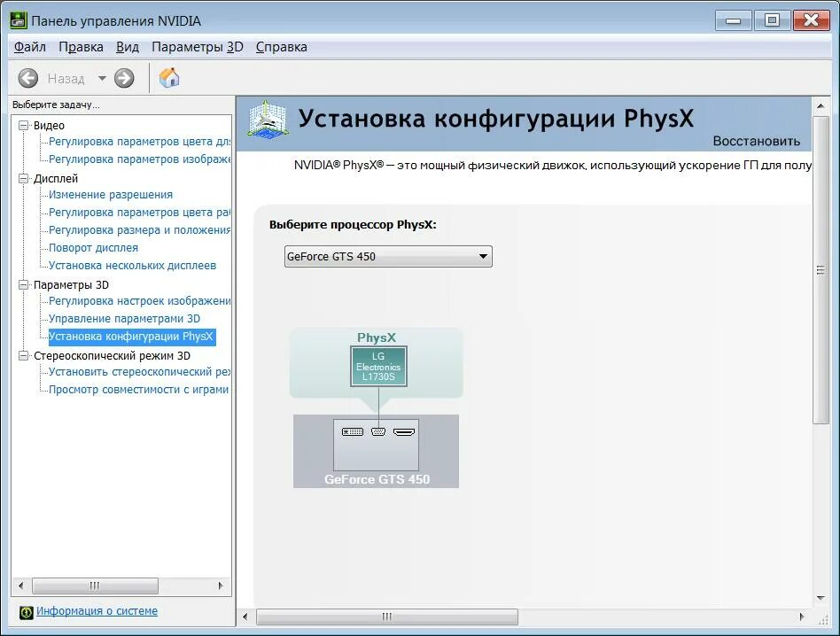Open the Правка menu

(81, 47)
